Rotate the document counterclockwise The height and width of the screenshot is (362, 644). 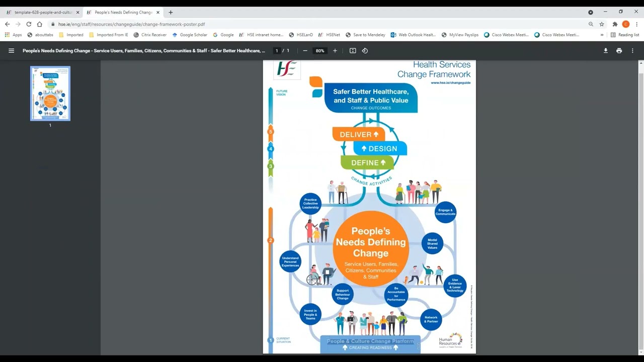coord(365,51)
